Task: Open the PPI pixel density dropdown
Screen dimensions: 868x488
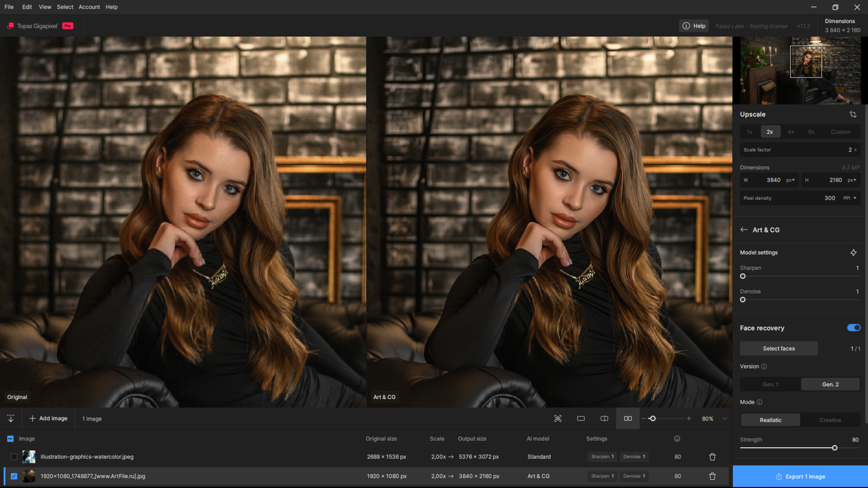Action: (850, 198)
